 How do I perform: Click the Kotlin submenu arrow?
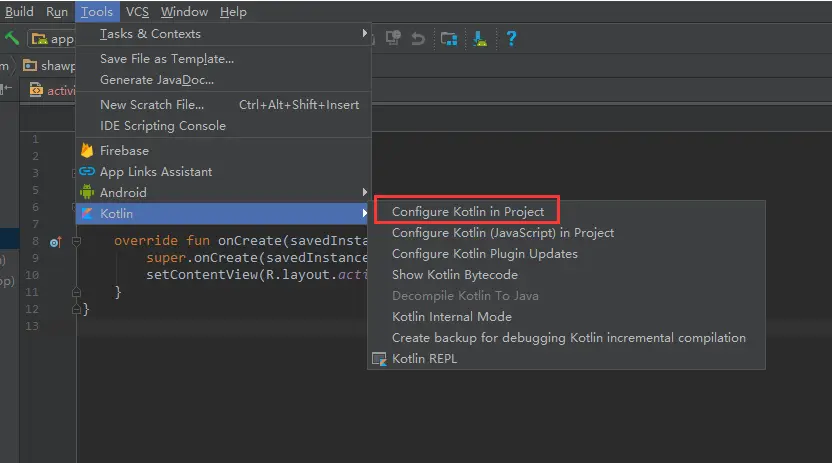coord(365,213)
